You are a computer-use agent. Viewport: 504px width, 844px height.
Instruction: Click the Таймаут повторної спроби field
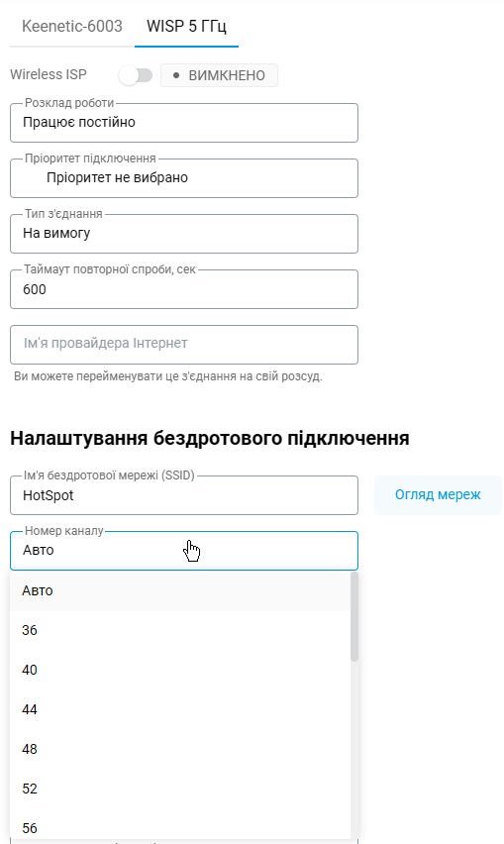click(x=184, y=289)
